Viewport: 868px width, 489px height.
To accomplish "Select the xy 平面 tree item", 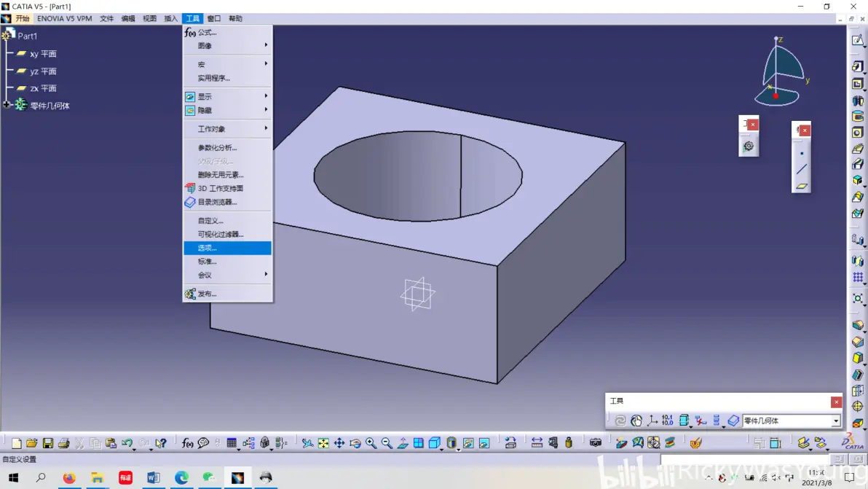I will (36, 54).
